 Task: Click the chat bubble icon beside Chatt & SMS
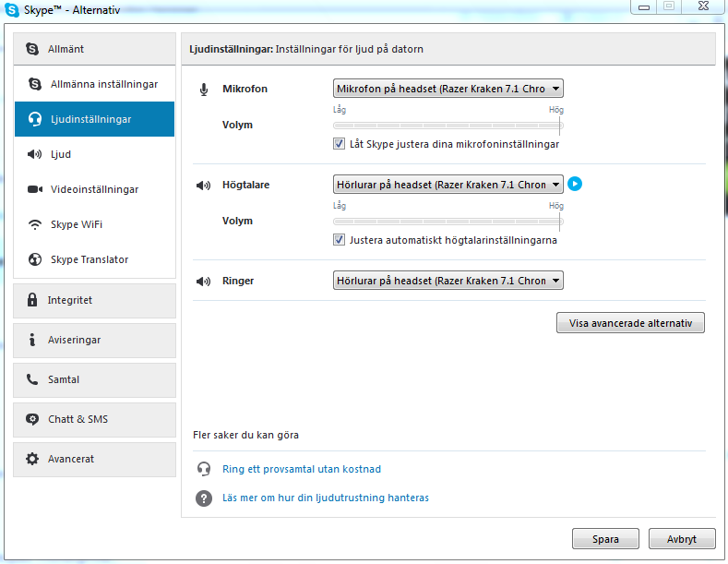click(32, 419)
